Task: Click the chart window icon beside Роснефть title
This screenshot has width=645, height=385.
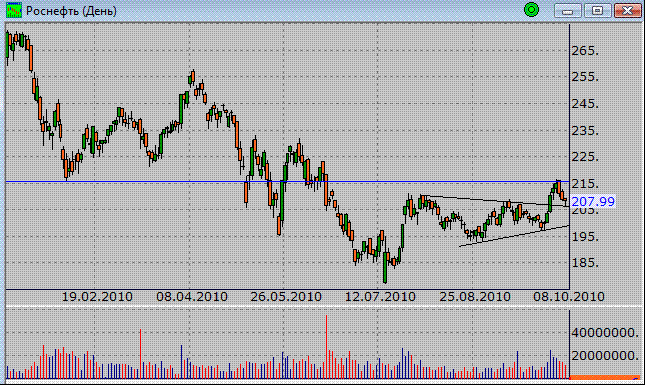Action: 14,10
